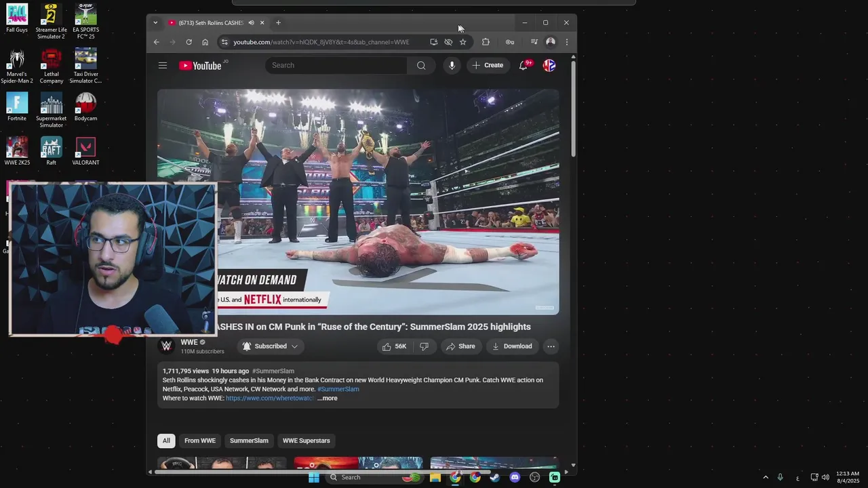Screen dimensions: 868x488
Task: Open OBS Studio from the taskbar
Action: 535,477
